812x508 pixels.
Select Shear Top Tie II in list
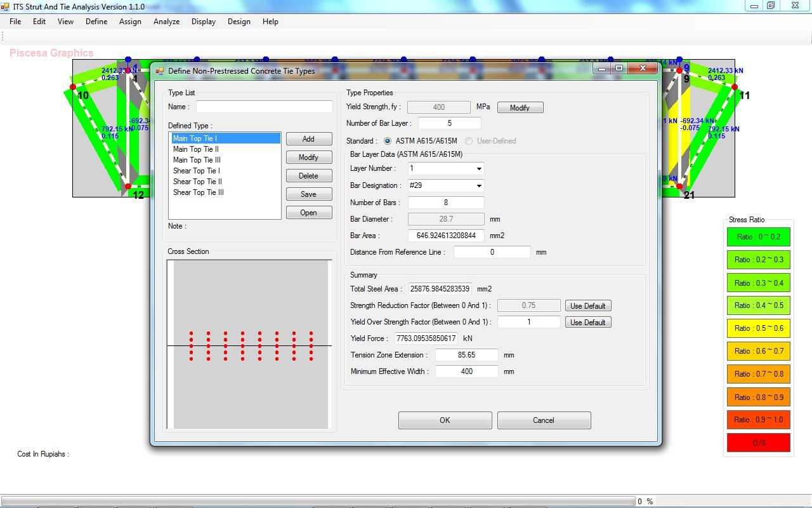tap(197, 182)
